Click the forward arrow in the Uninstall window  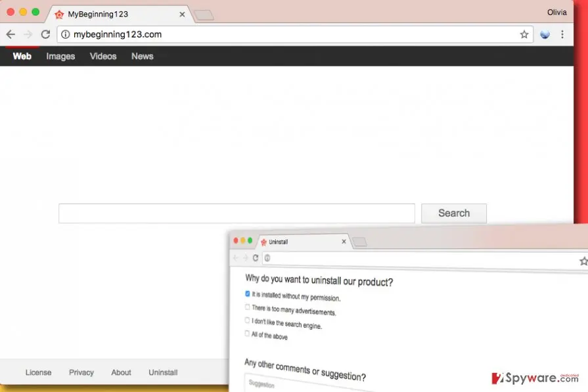tap(246, 258)
